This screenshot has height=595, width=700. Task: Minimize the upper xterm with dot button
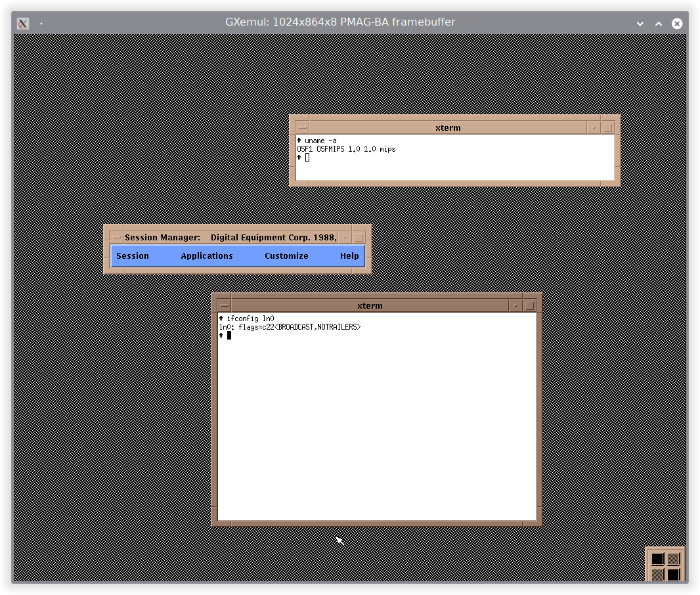594,127
